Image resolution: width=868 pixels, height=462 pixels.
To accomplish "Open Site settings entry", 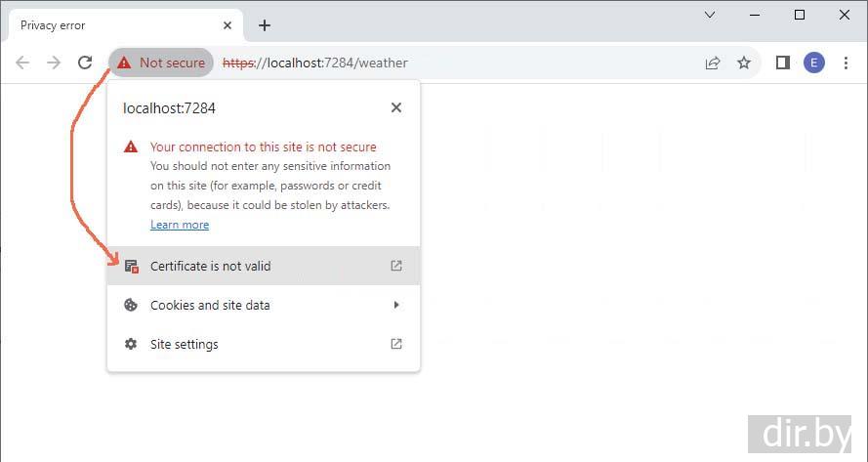I will 185,344.
